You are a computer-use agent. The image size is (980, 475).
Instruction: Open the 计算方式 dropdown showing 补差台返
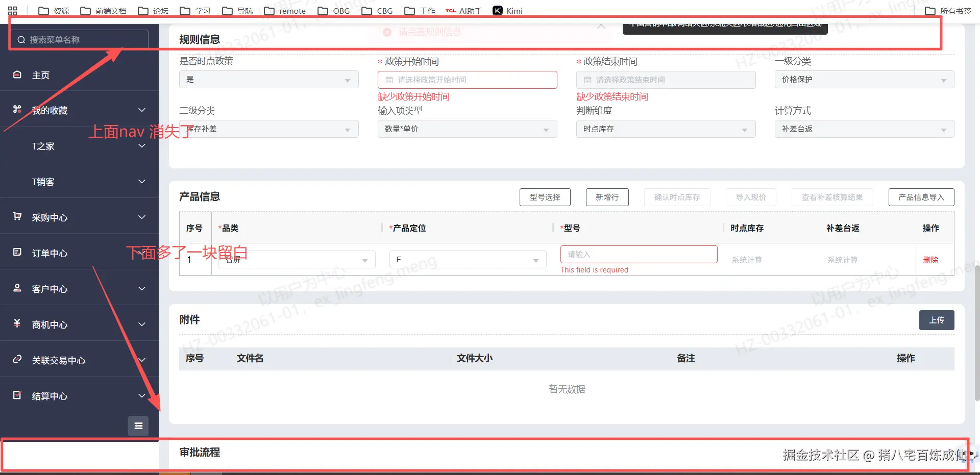coord(864,129)
